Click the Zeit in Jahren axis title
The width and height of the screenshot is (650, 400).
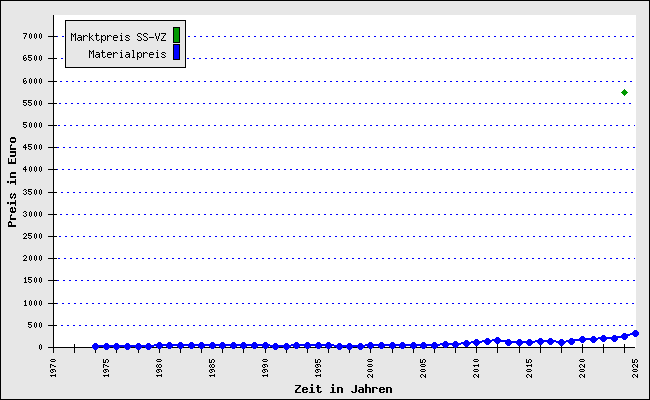click(x=343, y=389)
